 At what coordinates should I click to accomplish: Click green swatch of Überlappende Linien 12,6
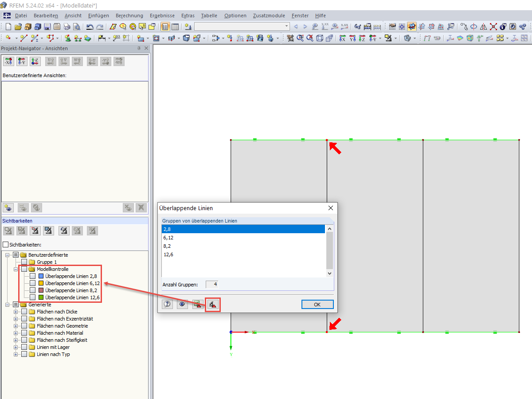pos(41,297)
